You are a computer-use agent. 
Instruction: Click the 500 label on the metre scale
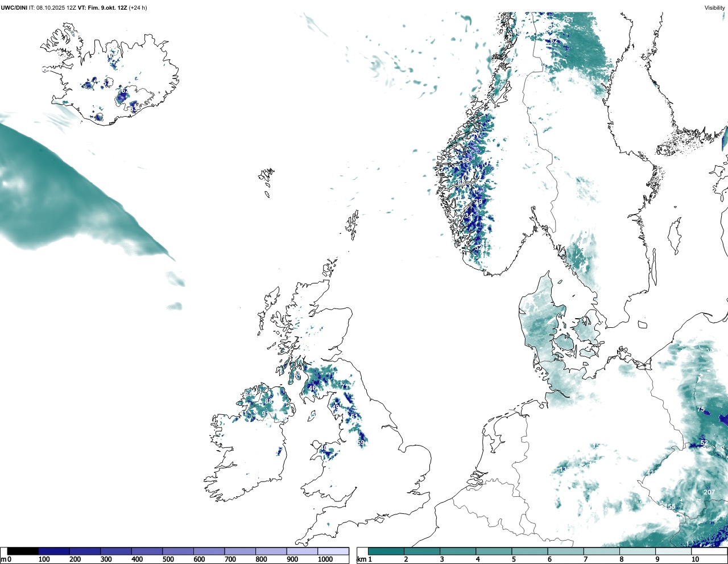tap(168, 559)
